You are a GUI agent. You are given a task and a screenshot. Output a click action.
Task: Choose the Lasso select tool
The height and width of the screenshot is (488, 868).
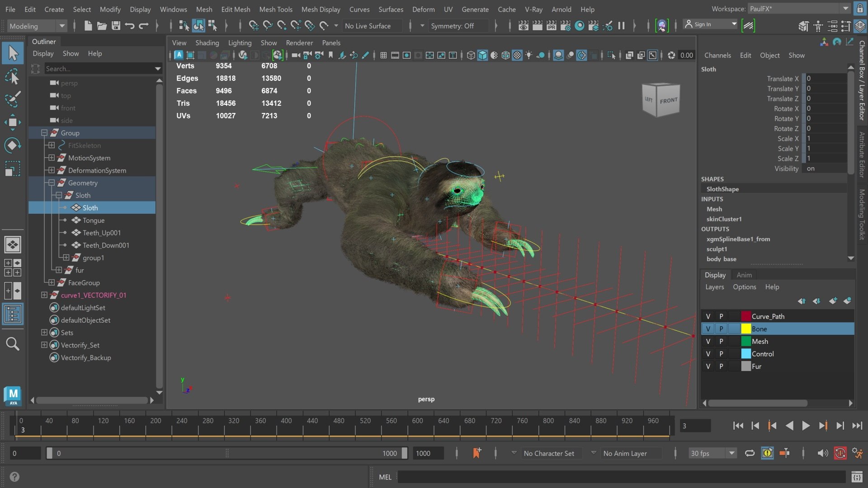13,77
